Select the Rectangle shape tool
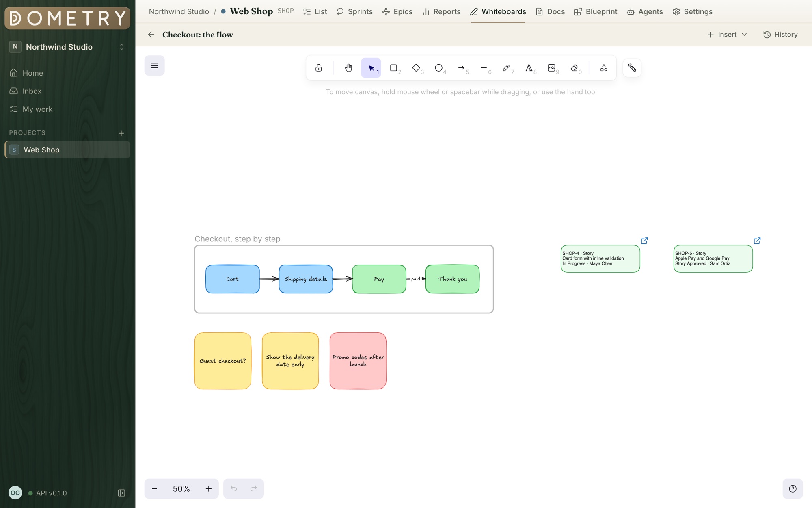The image size is (812, 508). click(393, 68)
